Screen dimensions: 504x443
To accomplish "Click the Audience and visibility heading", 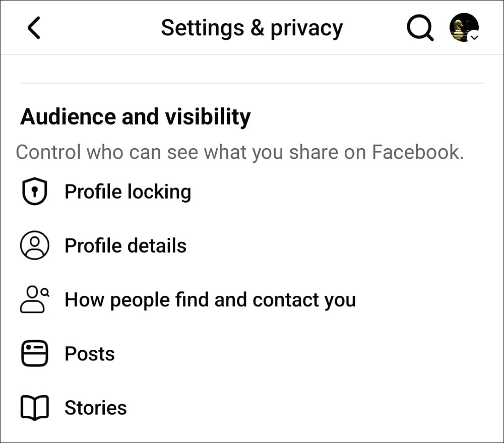I will [135, 116].
